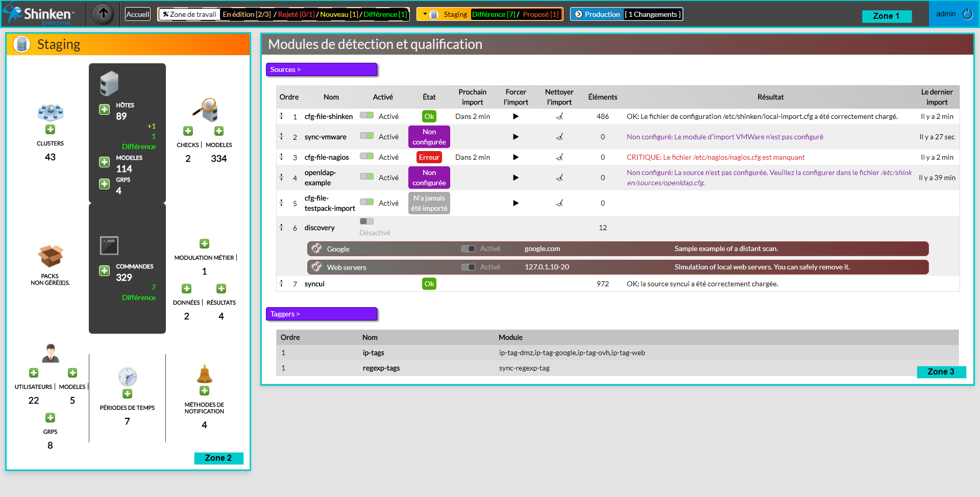The width and height of the screenshot is (980, 497).
Task: Open the Clusters icon
Action: coord(50,112)
